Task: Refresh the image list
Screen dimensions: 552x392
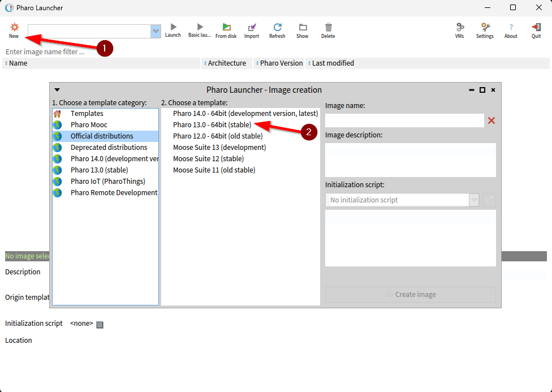Action: coord(277,27)
